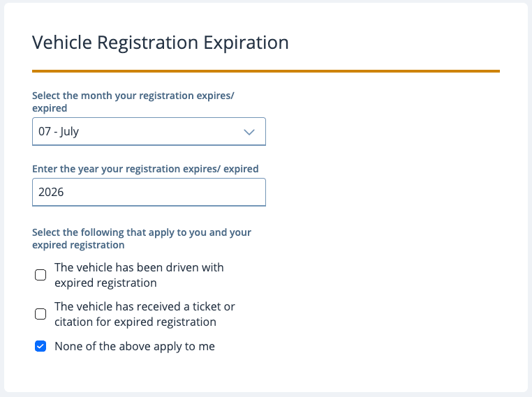Click 'None of the above apply to me' text
Viewport: 532px width, 397px height.
[x=135, y=347]
